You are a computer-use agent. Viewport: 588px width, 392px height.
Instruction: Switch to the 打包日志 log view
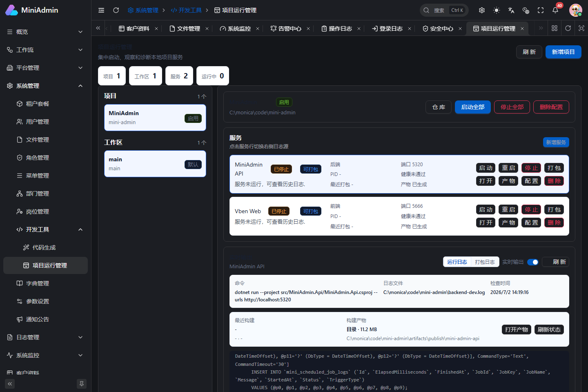485,262
